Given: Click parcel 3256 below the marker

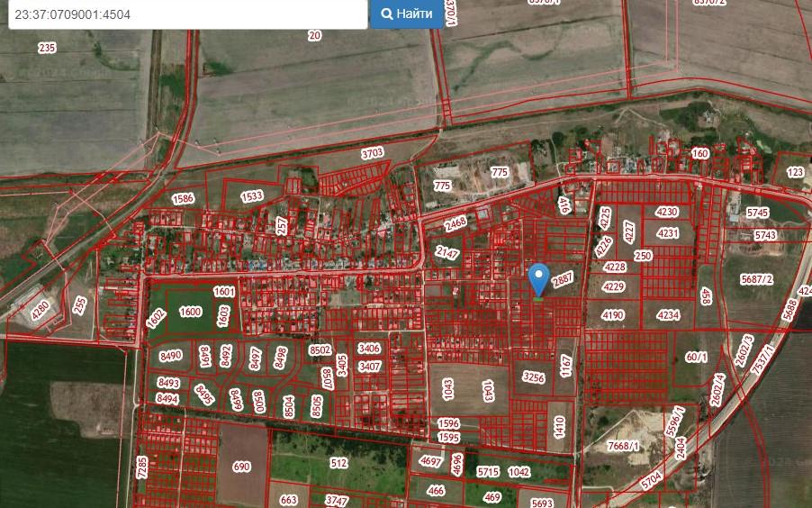Looking at the screenshot, I should pos(534,377).
